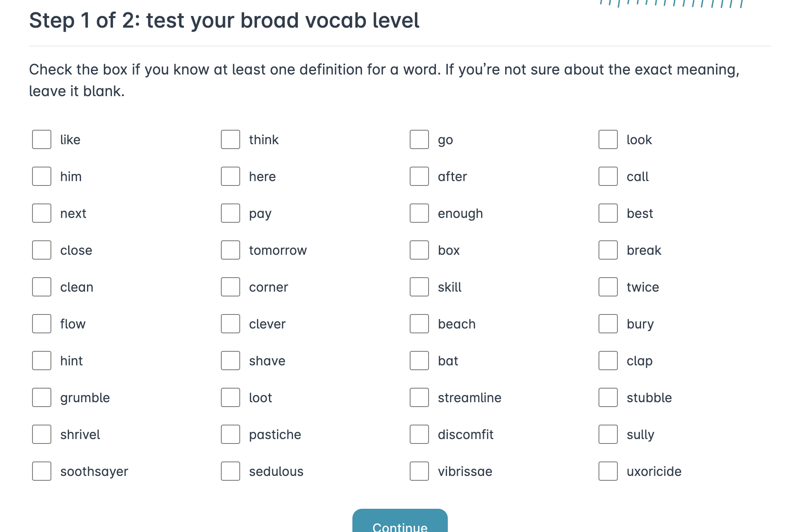Check the box for the word 'like'
Screen dimensions: 805x532
(x=42, y=139)
